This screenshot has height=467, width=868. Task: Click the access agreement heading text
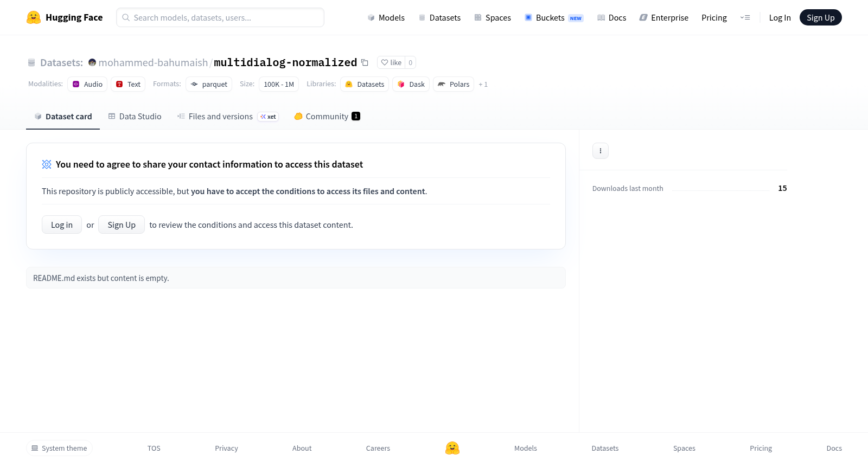coord(209,164)
